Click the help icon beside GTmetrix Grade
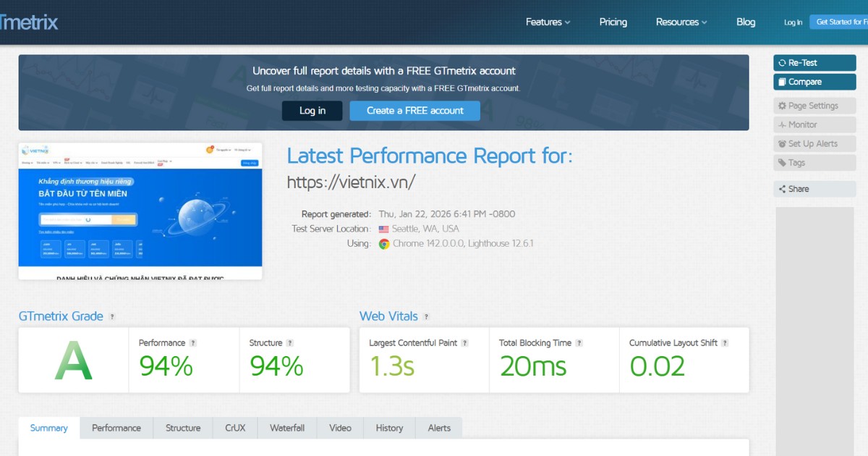 click(112, 317)
